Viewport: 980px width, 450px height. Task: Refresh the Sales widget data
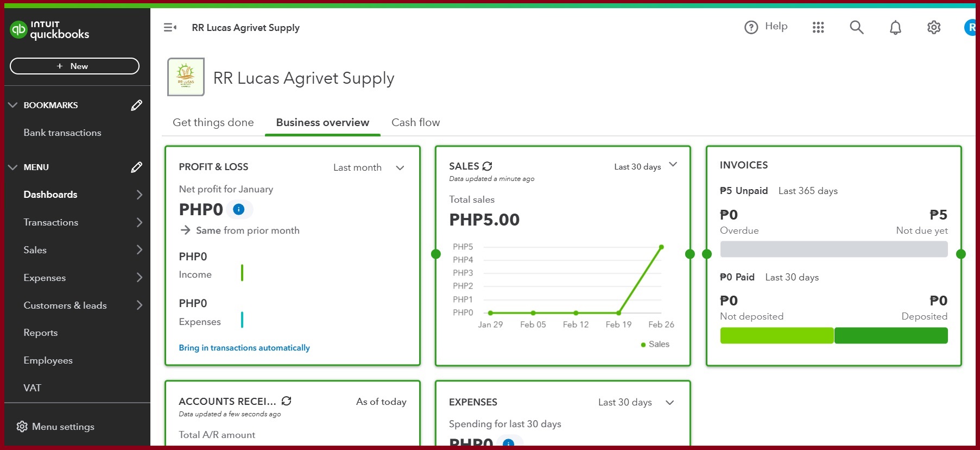487,166
